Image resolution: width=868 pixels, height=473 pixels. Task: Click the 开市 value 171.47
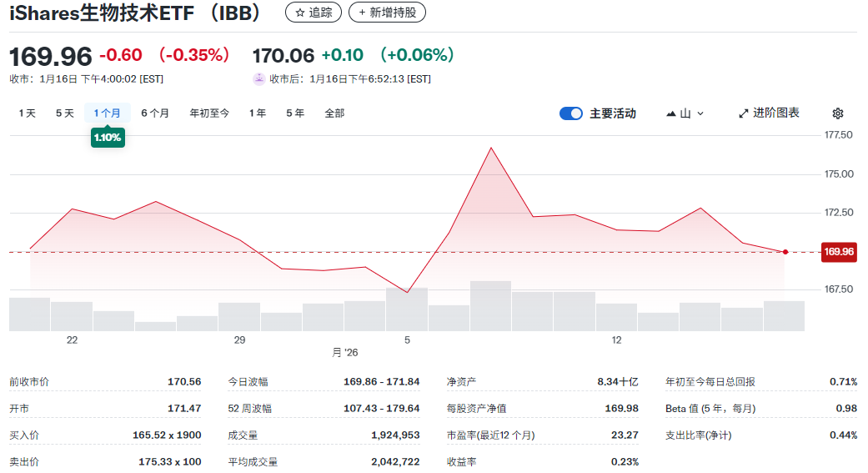[184, 408]
